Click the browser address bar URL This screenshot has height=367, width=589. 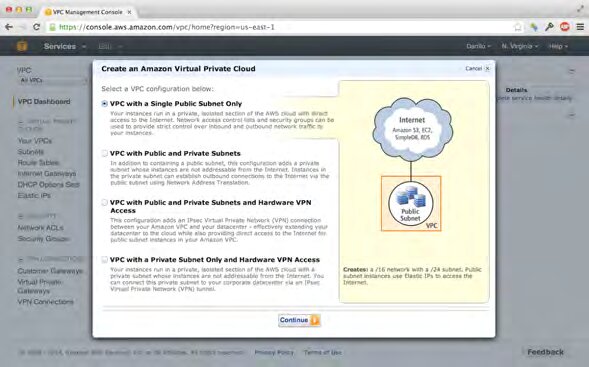[167, 27]
